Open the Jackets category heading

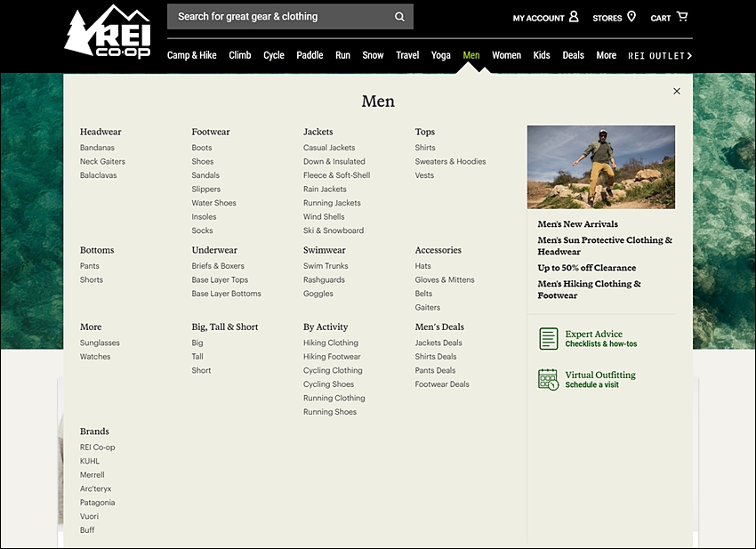click(x=318, y=132)
